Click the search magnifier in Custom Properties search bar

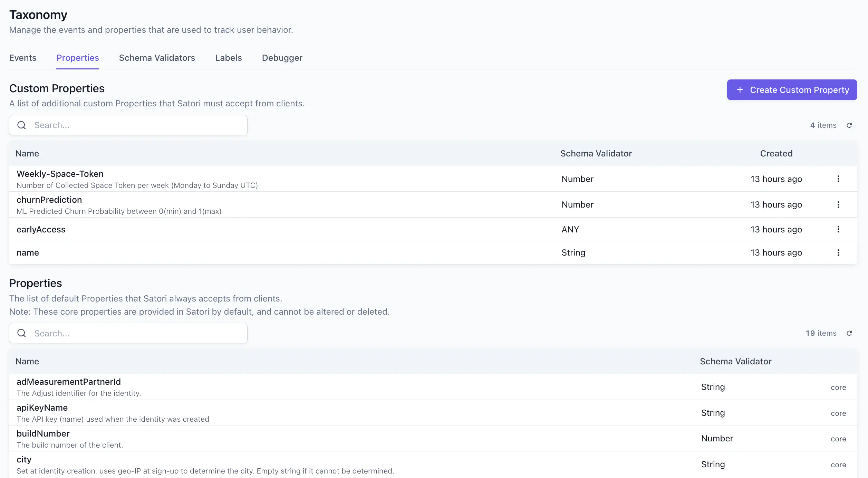[21, 125]
